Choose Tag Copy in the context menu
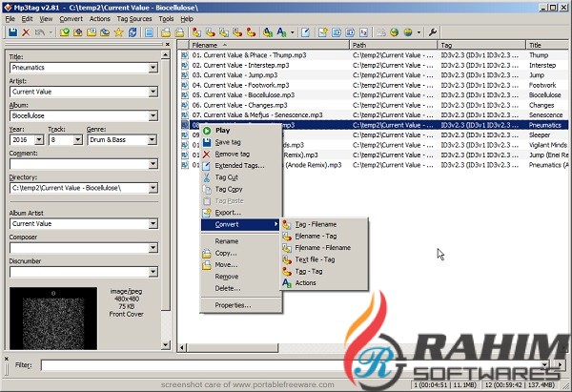Viewport: 572px width, 392px height. [241, 189]
